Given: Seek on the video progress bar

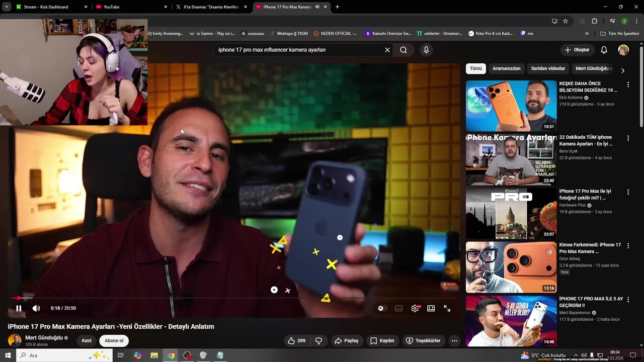Looking at the screenshot, I should (234, 298).
